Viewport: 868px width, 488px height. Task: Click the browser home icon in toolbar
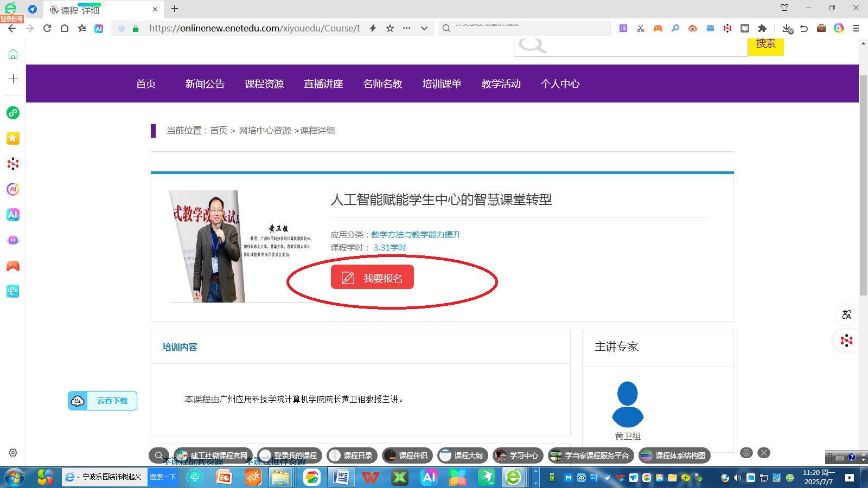click(65, 28)
